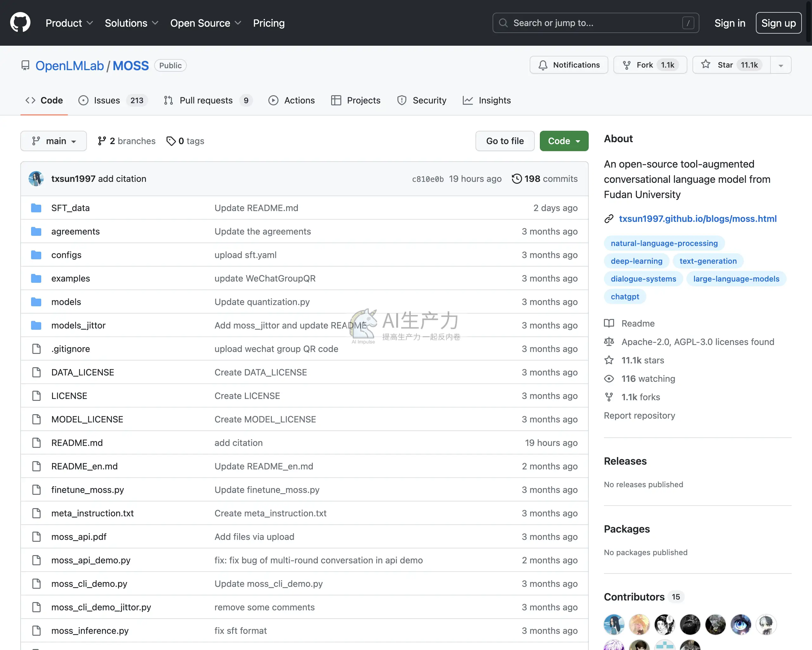Click the Report repository link
This screenshot has width=812, height=650.
639,416
